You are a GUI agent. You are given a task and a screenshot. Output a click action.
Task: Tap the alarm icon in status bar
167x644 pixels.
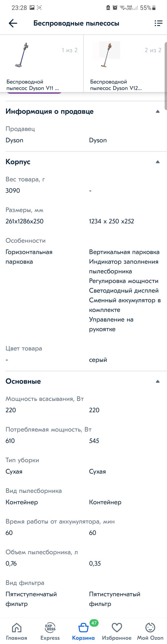tap(115, 8)
